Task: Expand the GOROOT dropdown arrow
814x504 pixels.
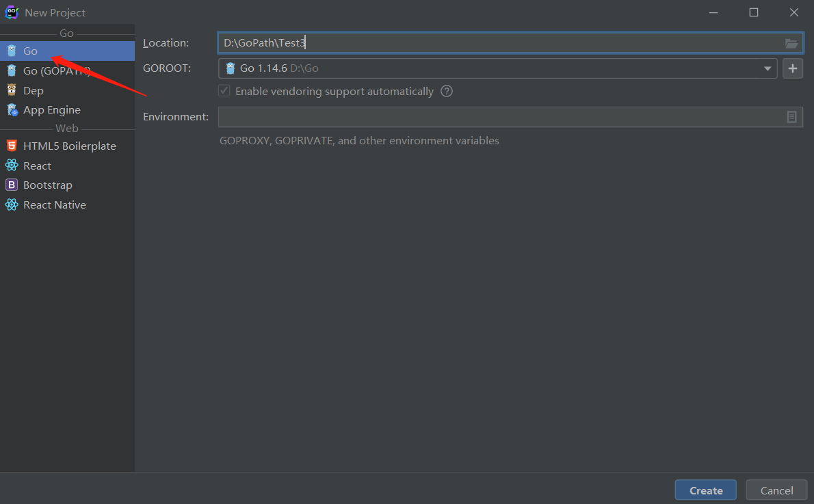Action: pos(767,68)
